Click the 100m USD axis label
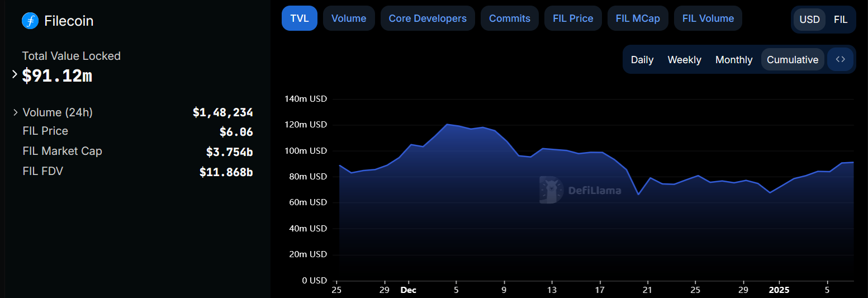Screen dimensions: 868x298 (x=306, y=151)
